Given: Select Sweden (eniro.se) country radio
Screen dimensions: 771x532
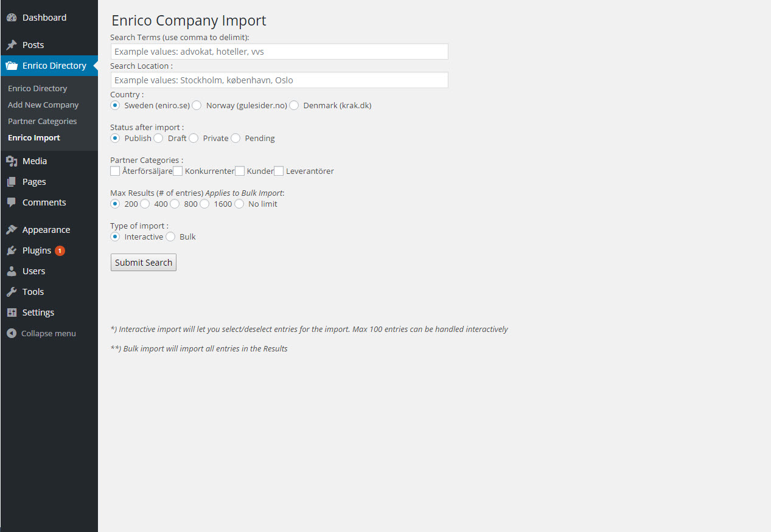Looking at the screenshot, I should tap(115, 105).
